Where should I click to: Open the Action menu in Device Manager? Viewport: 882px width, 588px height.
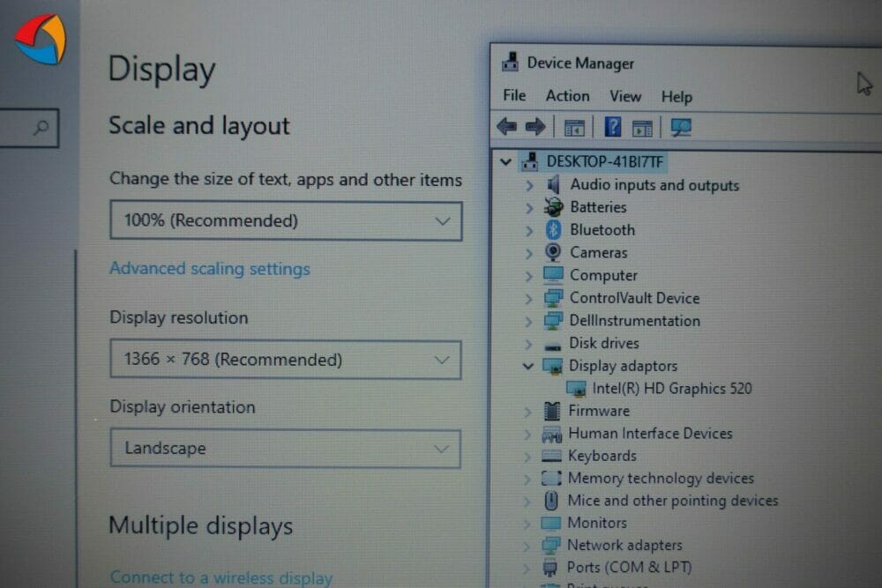click(567, 96)
